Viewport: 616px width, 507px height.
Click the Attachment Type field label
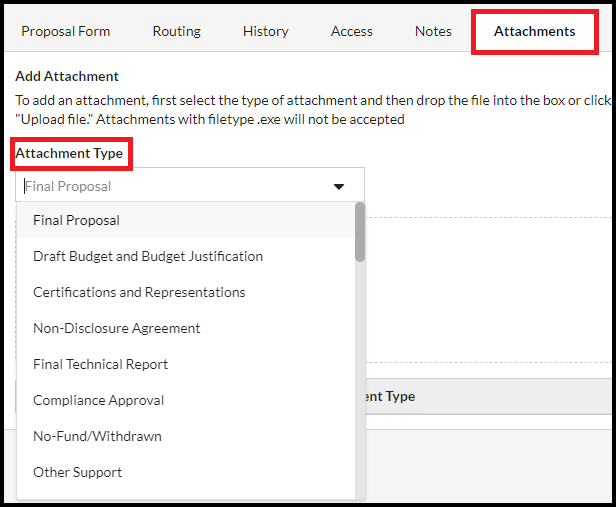[x=69, y=153]
